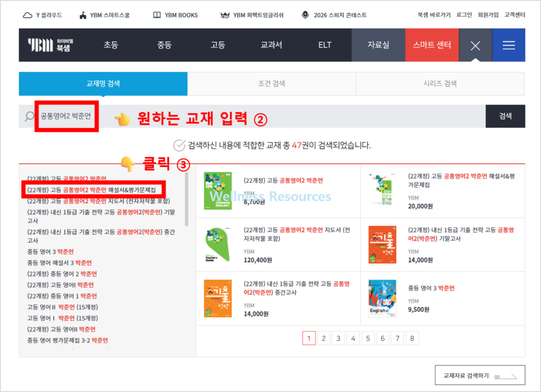This screenshot has width=541, height=392.
Task: Open the 초등 menu
Action: [x=111, y=45]
